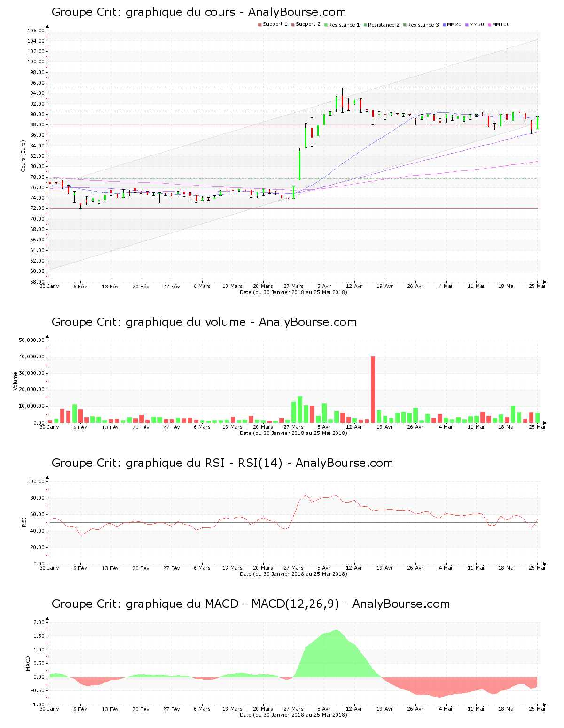Screen dimensions: 564x728
Task: Select the Résistance 1 legend label
Action: (x=344, y=25)
